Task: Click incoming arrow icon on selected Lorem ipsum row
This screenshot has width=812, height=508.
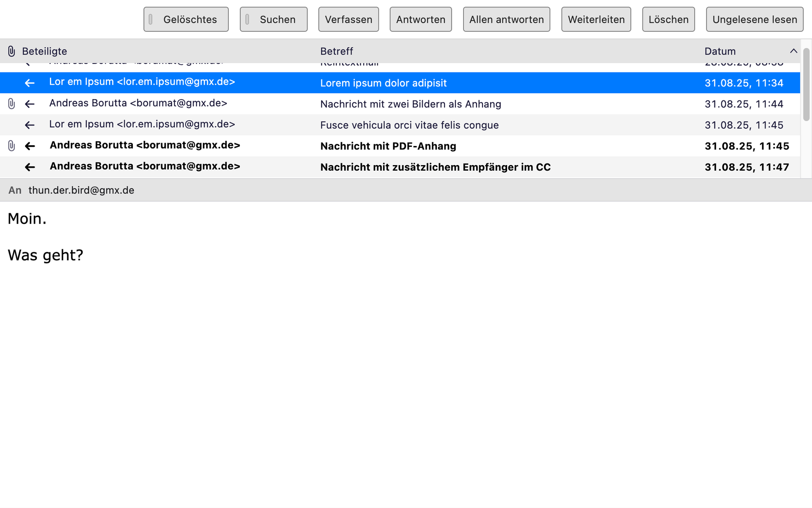Action: (30, 83)
